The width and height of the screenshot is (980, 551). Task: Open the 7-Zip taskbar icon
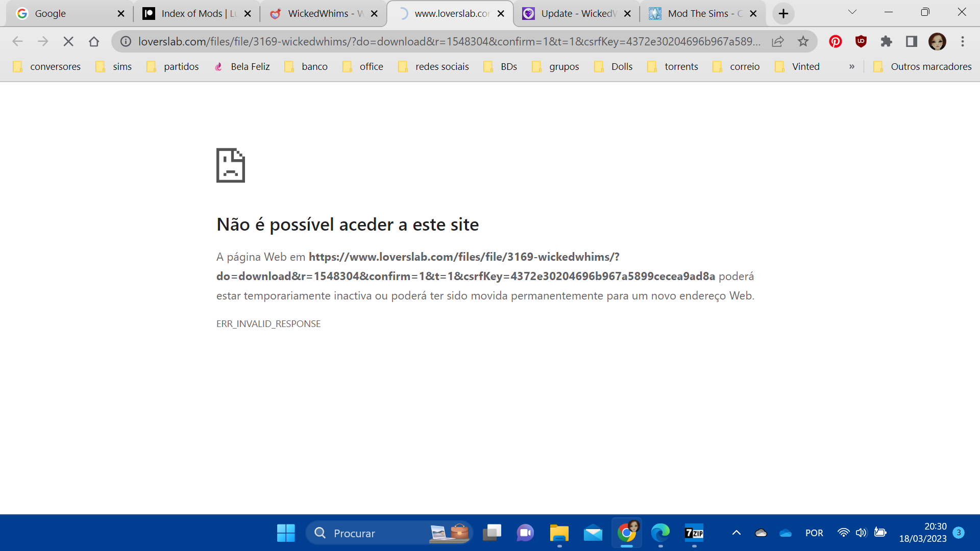[694, 532]
